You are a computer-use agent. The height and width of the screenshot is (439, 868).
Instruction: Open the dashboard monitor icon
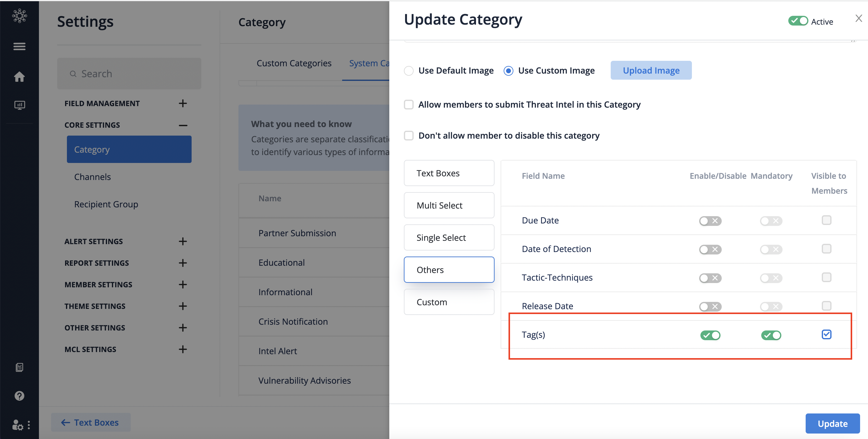pyautogui.click(x=19, y=105)
